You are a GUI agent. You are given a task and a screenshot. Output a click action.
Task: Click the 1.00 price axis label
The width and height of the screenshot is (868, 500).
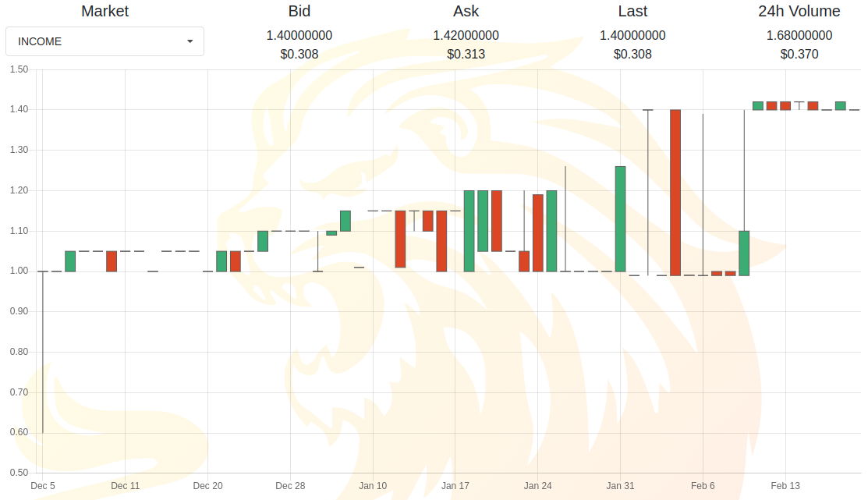click(x=19, y=270)
